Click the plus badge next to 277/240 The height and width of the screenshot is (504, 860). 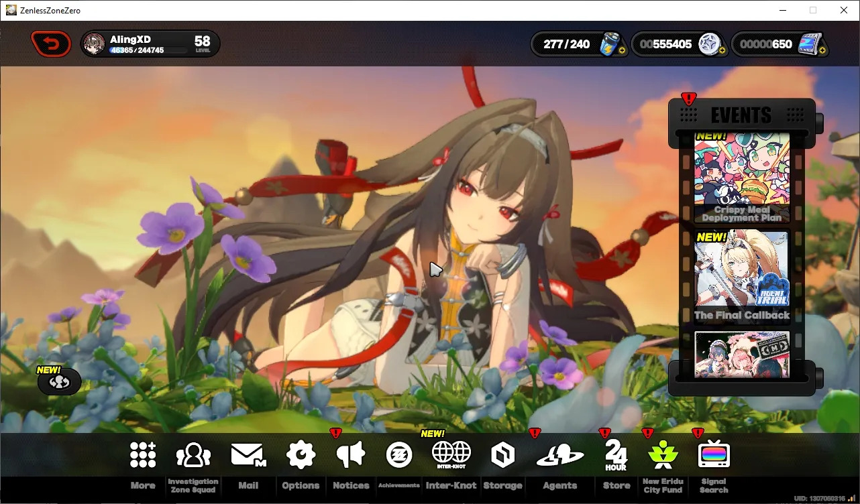click(x=622, y=50)
